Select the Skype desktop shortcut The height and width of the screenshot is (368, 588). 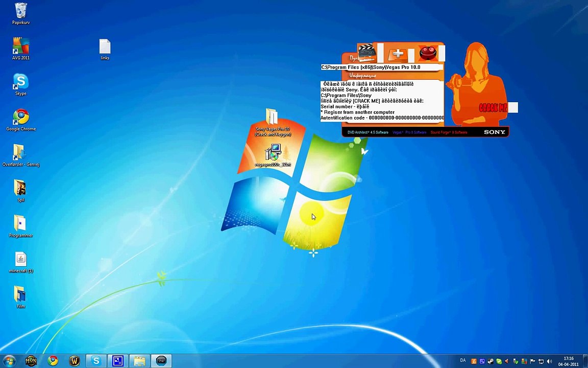[20, 84]
